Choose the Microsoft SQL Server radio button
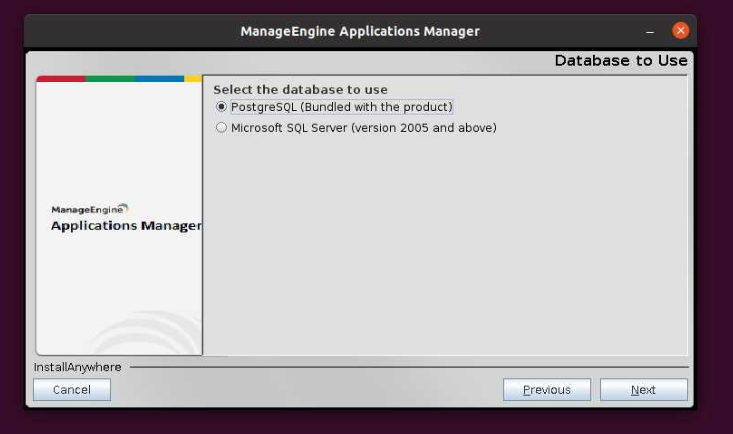The image size is (733, 434). pyautogui.click(x=222, y=128)
